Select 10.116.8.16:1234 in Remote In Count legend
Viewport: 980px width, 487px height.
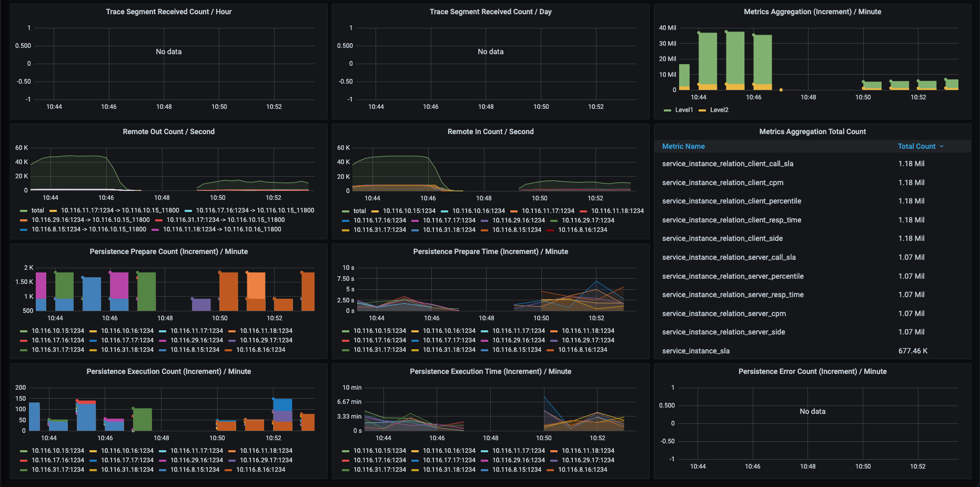click(583, 230)
